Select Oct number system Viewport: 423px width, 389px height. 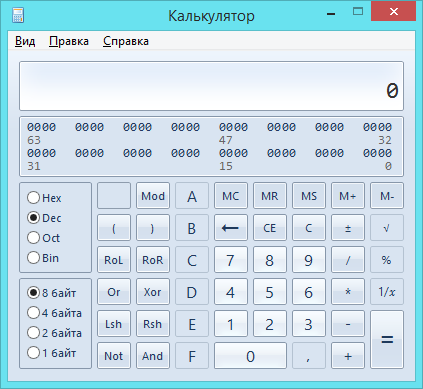coord(43,238)
